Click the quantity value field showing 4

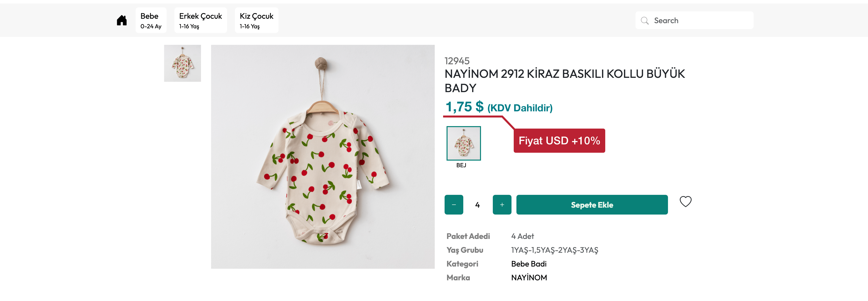pos(478,204)
